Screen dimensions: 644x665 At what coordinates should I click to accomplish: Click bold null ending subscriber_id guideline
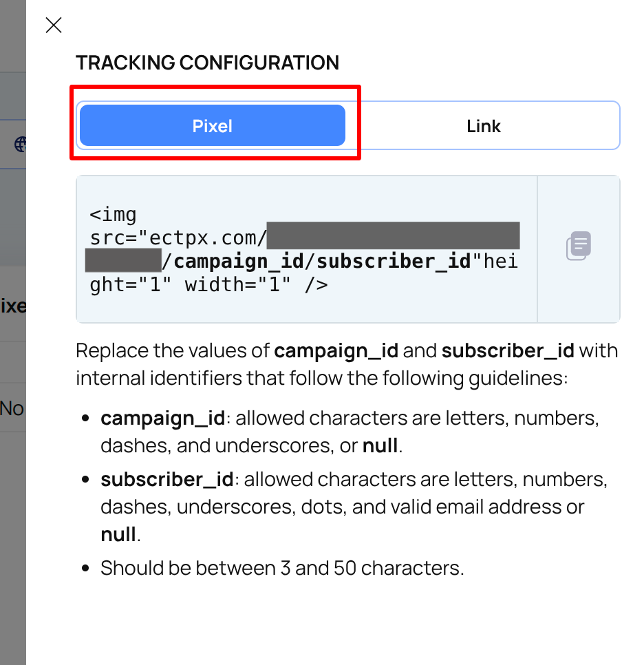118,534
